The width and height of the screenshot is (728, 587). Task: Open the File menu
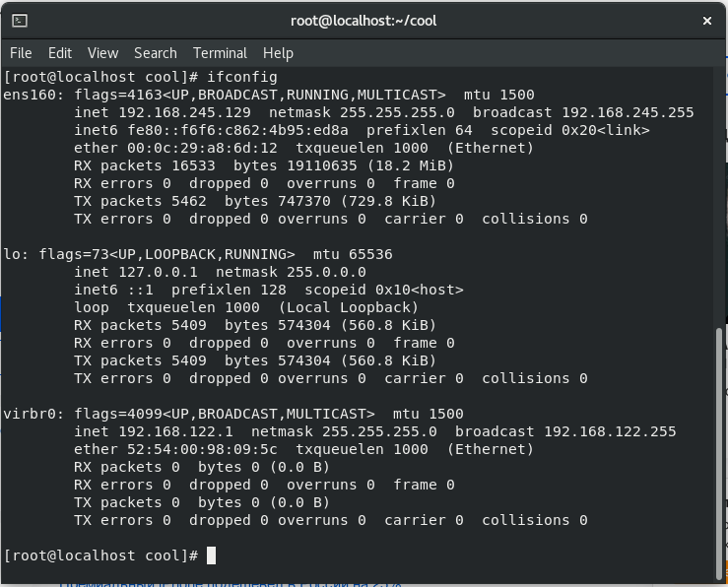click(21, 53)
